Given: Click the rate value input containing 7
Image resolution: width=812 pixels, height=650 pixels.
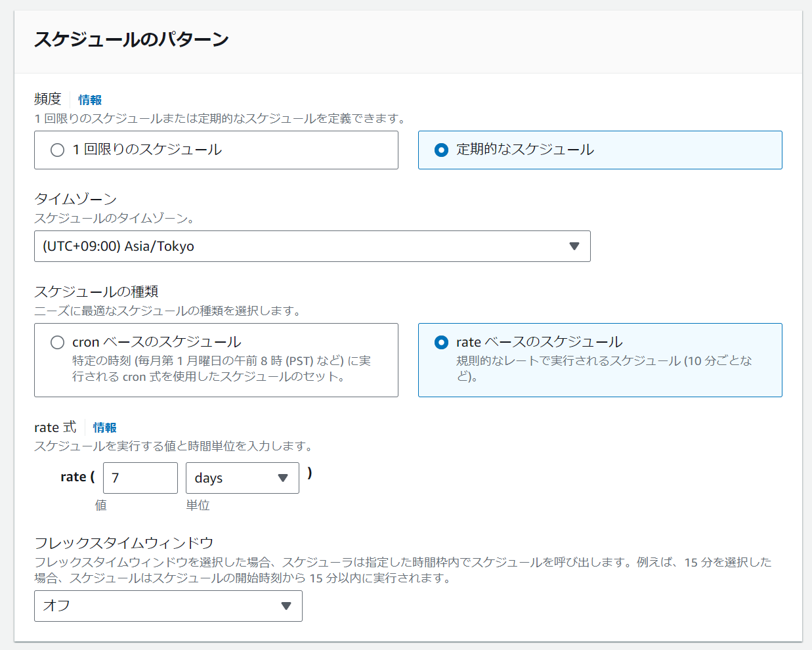Looking at the screenshot, I should click(x=140, y=478).
